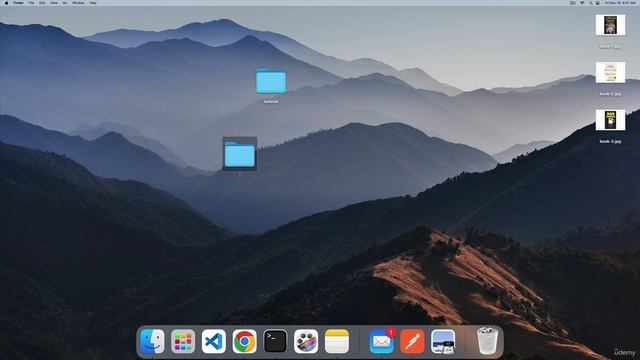This screenshot has width=640, height=360.
Task: Open Launchpad from the Dock
Action: tap(183, 341)
